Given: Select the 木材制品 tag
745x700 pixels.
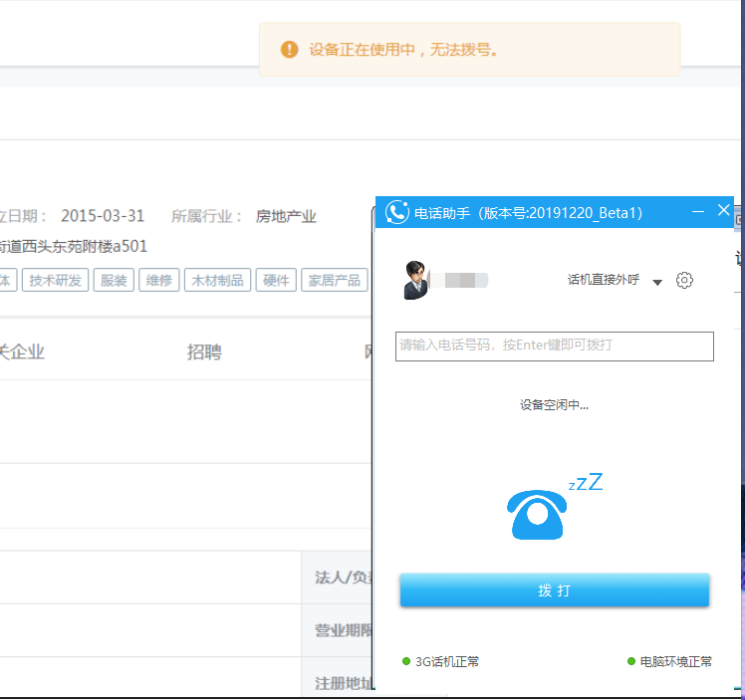Looking at the screenshot, I should coord(217,280).
